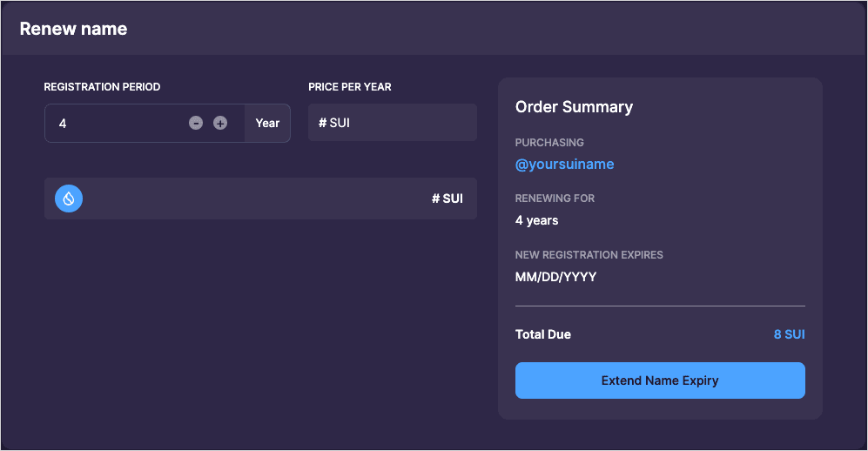Click the Registration Period label
The image size is (868, 451).
pos(102,87)
